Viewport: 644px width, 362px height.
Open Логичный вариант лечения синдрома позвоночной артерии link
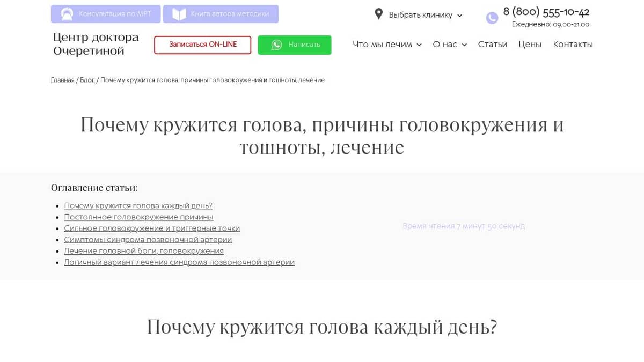pos(179,262)
